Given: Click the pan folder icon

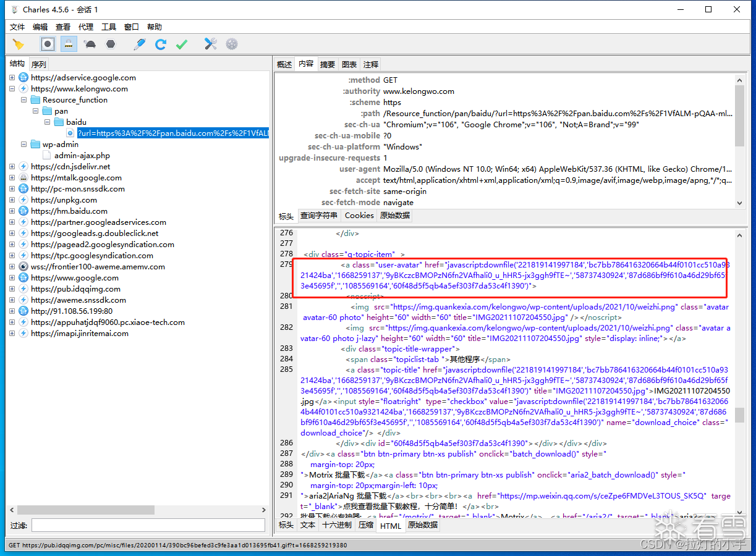Looking at the screenshot, I should point(48,111).
